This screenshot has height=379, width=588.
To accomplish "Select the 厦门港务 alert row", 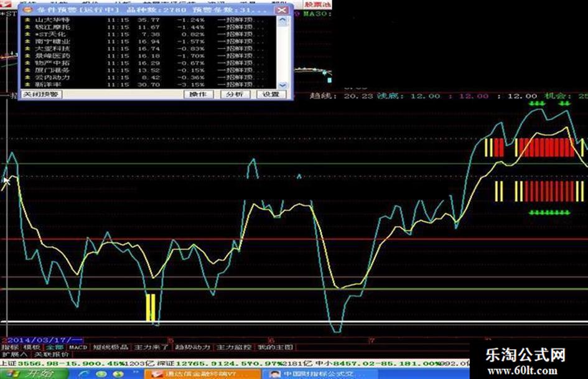I will [x=149, y=70].
